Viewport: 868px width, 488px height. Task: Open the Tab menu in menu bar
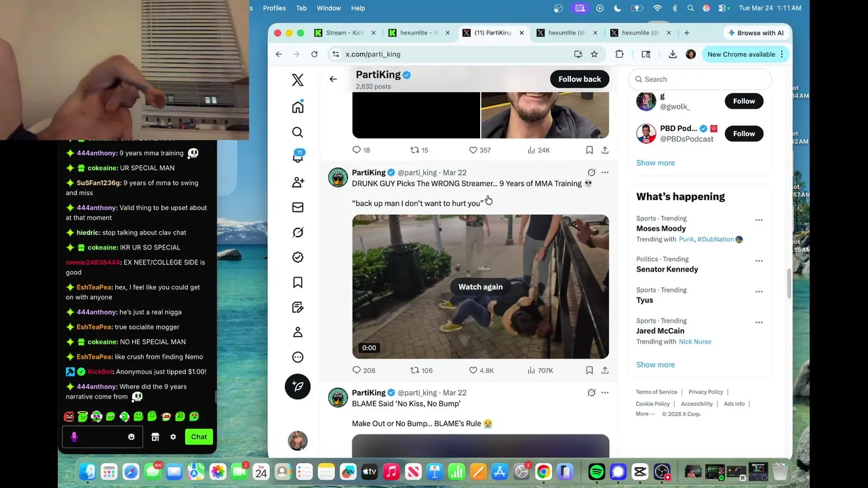[301, 8]
